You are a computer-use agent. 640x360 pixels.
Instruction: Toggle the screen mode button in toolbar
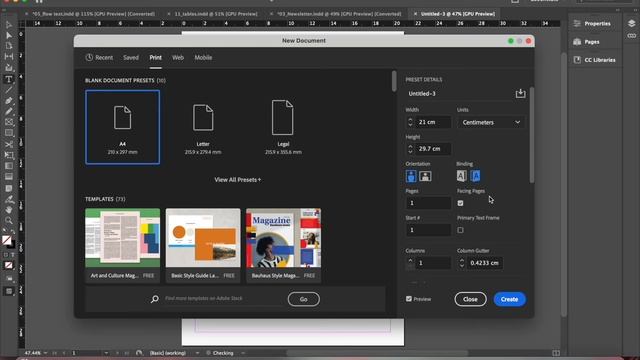[9, 291]
